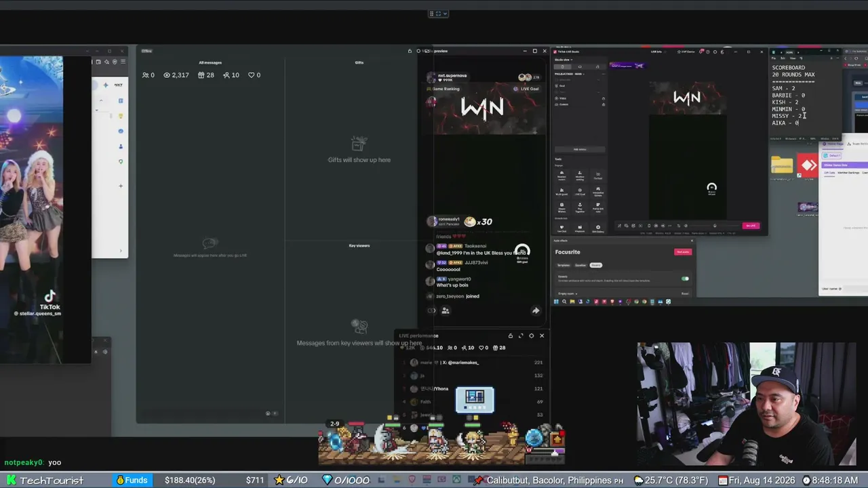Open the Empty room reverb preset dropdown
Screen dimensions: 868x488
tap(567, 293)
